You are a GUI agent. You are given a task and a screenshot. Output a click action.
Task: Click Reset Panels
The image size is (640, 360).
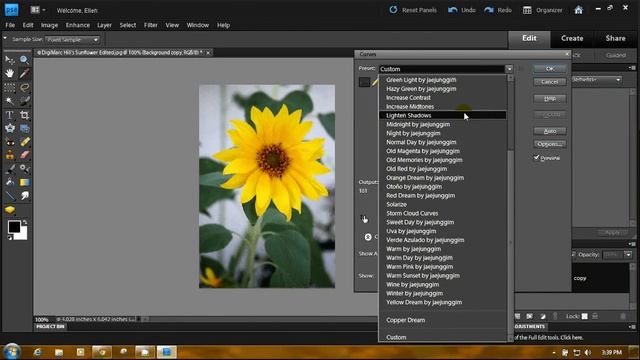(413, 10)
